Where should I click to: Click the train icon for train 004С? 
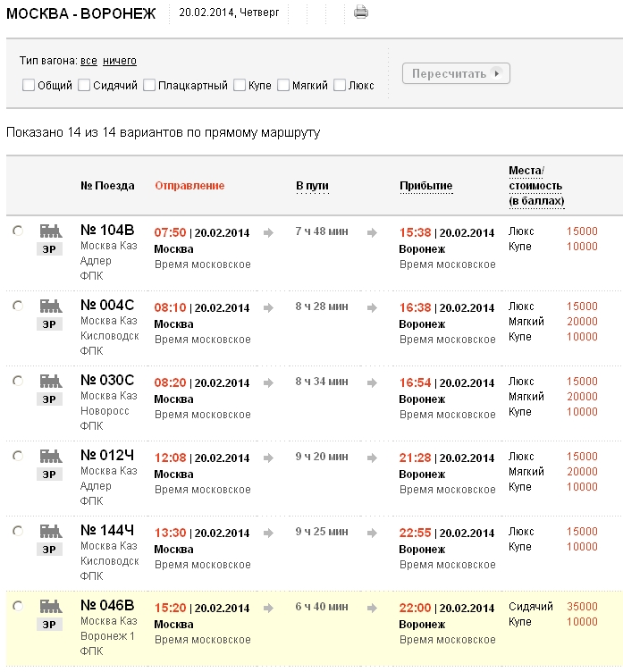pyautogui.click(x=50, y=306)
